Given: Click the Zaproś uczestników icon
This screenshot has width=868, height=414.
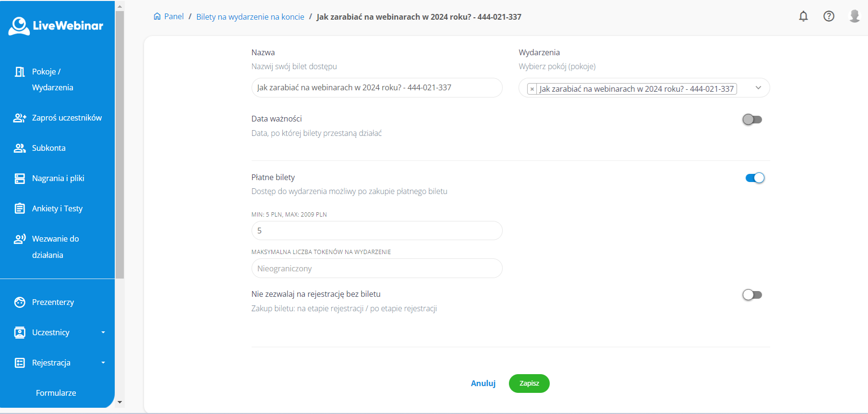Looking at the screenshot, I should pyautogui.click(x=20, y=118).
